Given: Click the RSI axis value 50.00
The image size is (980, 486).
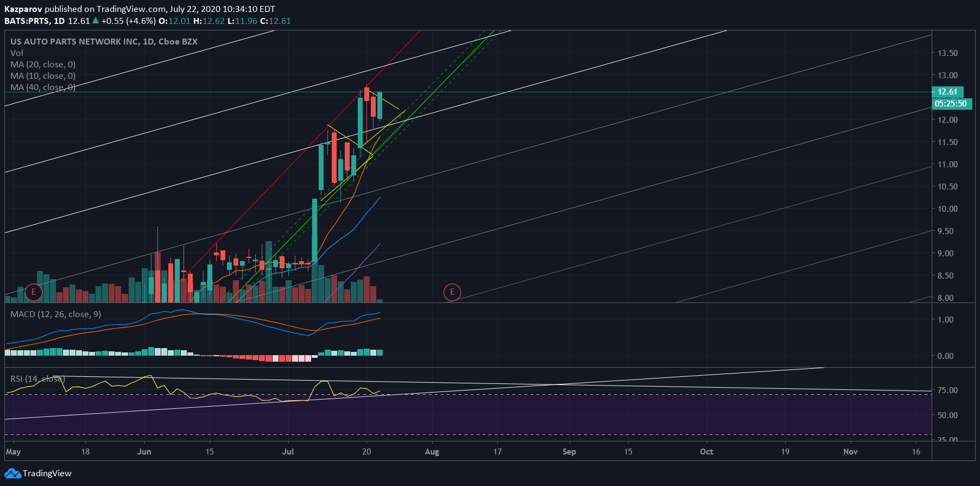Looking at the screenshot, I should (948, 415).
